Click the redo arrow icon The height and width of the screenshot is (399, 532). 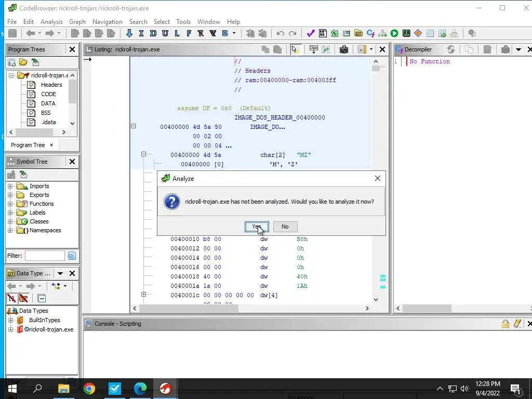click(292, 33)
